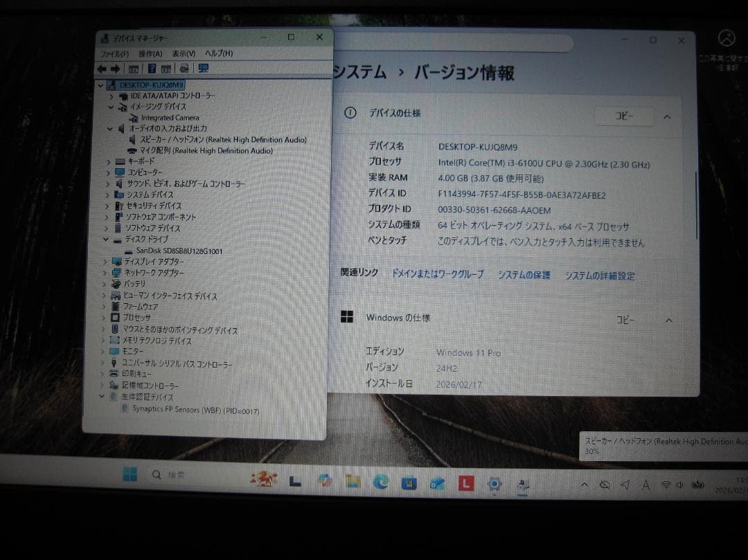Select Synaptics FP Sensors (WBF) device
Image resolution: width=748 pixels, height=560 pixels.
click(195, 410)
